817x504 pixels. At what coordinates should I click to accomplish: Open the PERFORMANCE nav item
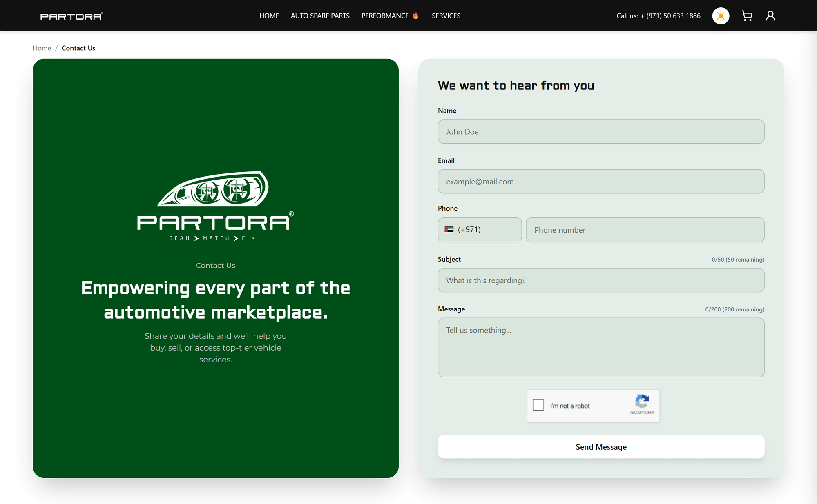point(385,16)
